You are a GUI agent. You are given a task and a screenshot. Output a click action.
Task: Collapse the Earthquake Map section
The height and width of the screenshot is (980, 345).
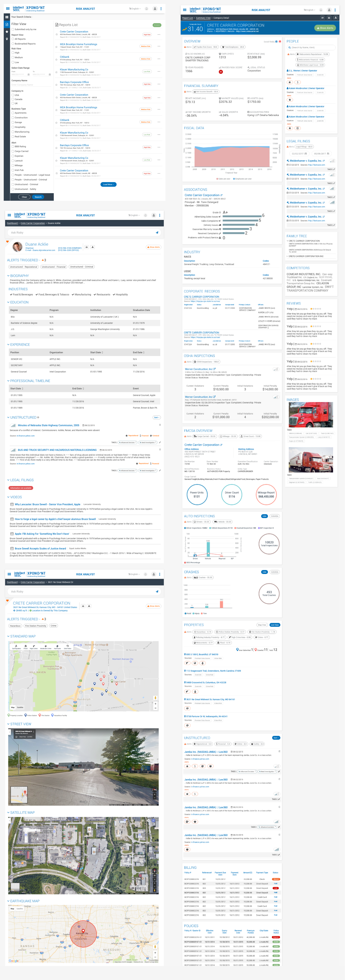[x=8, y=901]
